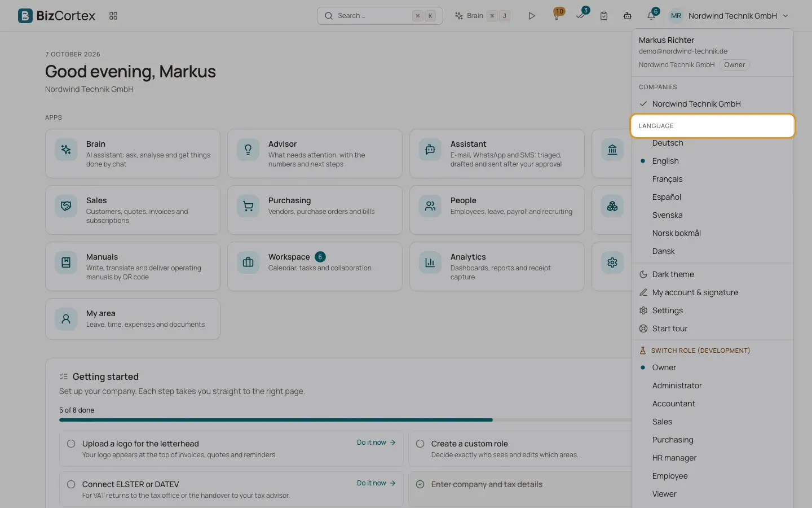The width and height of the screenshot is (812, 508).
Task: Click the robot icon in the top bar
Action: 628,16
